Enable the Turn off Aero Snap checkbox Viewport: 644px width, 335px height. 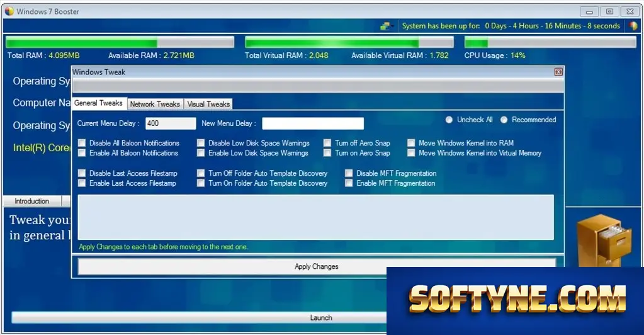click(x=327, y=143)
